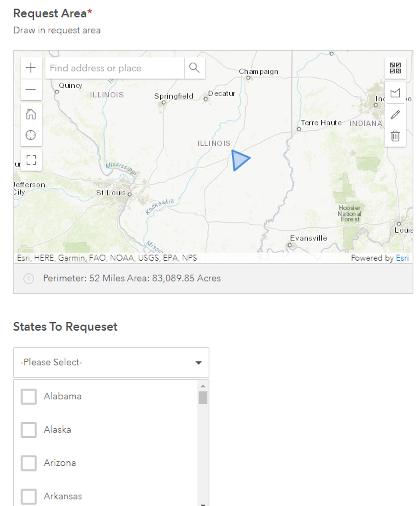Viewport: 420px width, 506px height.
Task: Select the polygon draw tool
Action: (x=395, y=93)
